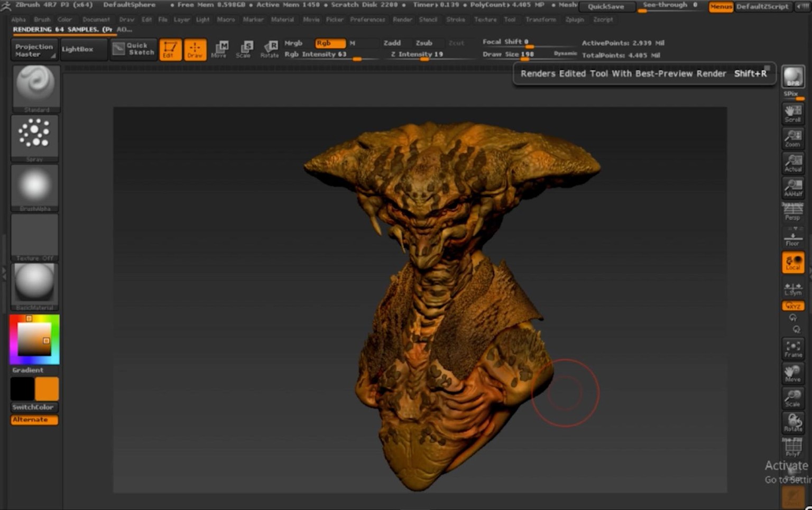Screen dimensions: 812x510
Task: Open the Render menu
Action: [402, 20]
